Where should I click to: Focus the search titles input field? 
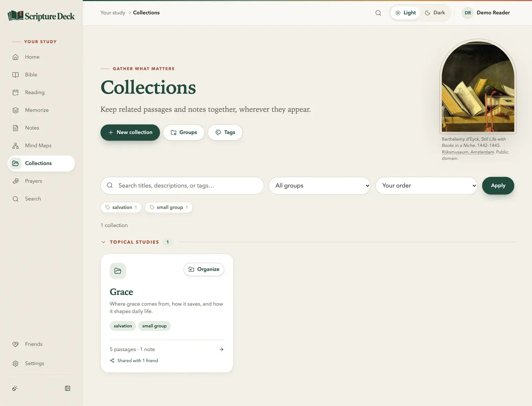coord(182,186)
